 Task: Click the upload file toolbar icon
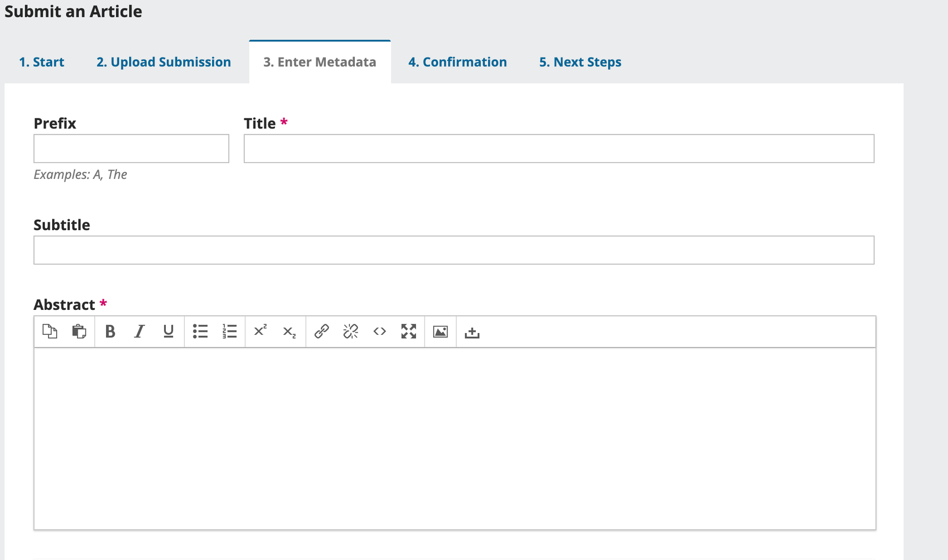tap(472, 332)
